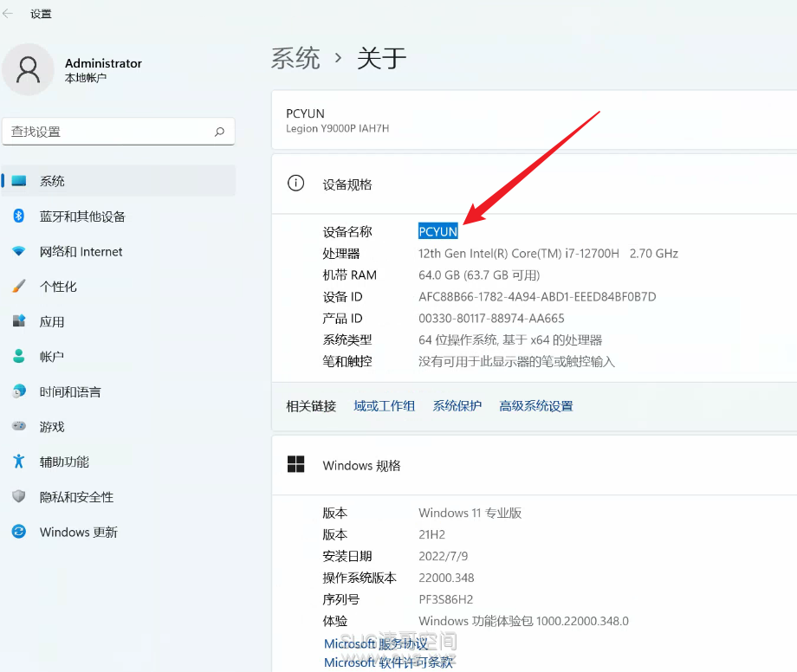Click the 辅助功能 accessibility icon
This screenshot has width=797, height=672.
(19, 461)
